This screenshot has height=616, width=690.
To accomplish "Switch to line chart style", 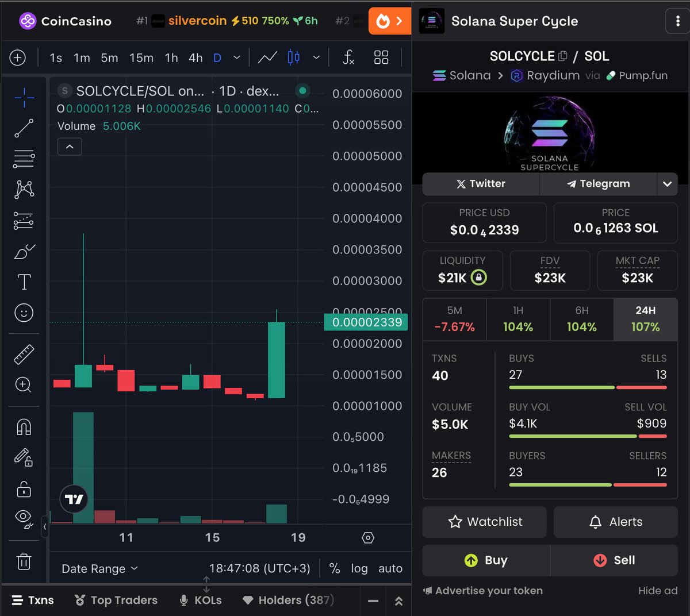I will tap(267, 57).
